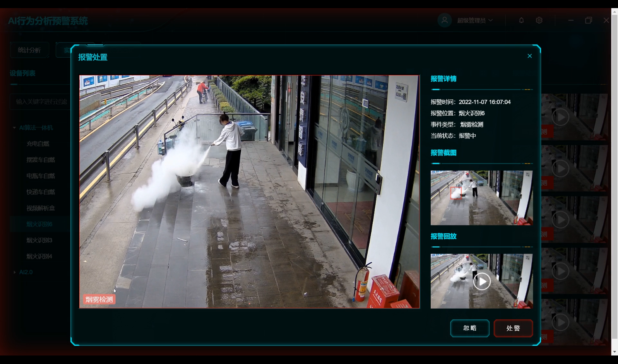The image size is (618, 364).
Task: Click the main alarm camera image
Action: pos(250,191)
